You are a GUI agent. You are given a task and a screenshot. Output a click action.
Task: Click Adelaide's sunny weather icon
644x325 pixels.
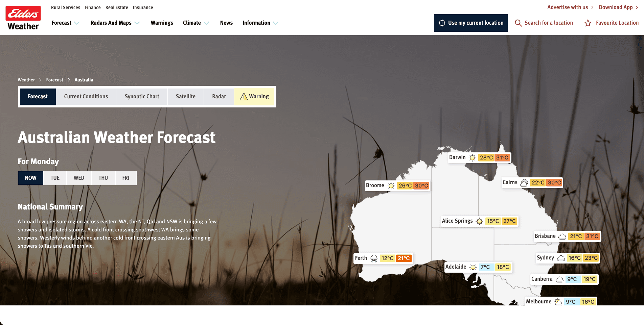click(473, 267)
